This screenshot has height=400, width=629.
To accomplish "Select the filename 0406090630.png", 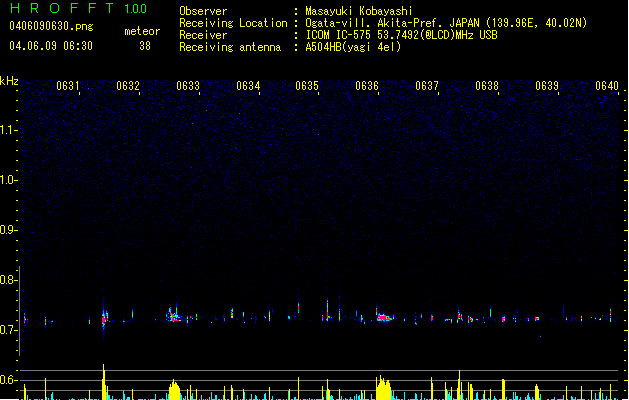I will click(x=51, y=26).
